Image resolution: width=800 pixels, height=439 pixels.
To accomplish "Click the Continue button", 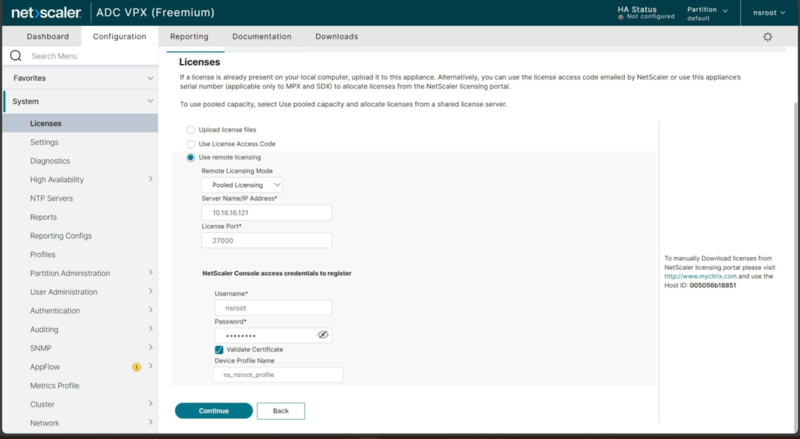I will tap(214, 411).
